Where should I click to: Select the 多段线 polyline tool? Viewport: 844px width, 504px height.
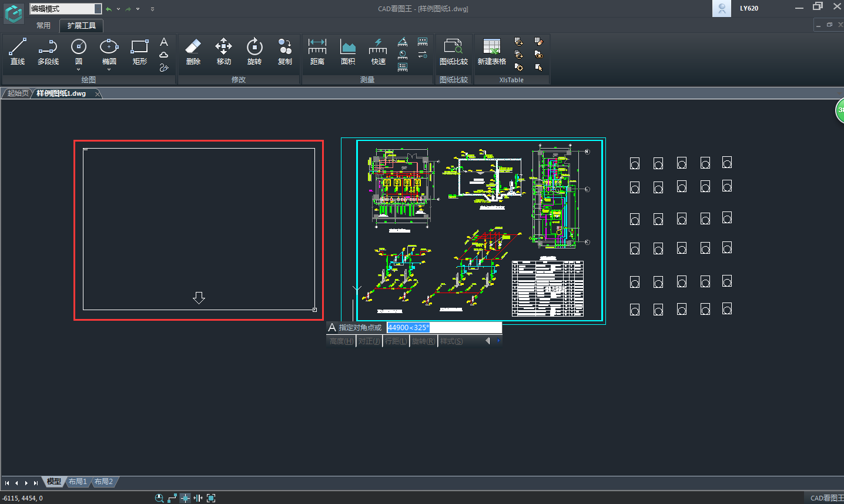coord(48,51)
